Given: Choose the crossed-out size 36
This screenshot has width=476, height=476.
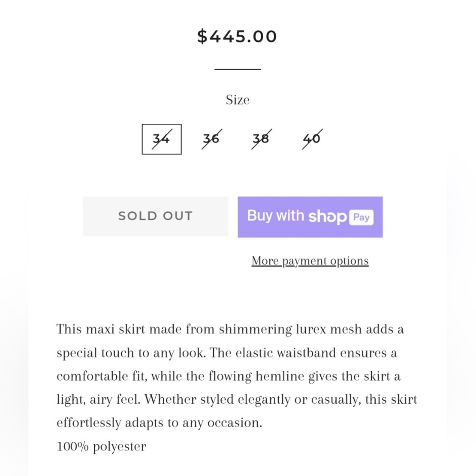Looking at the screenshot, I should (x=212, y=139).
